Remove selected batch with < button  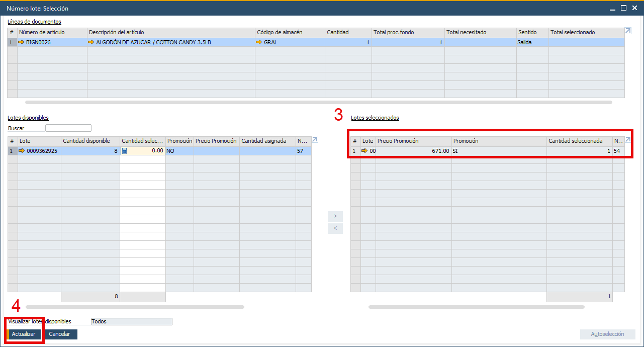tap(335, 229)
